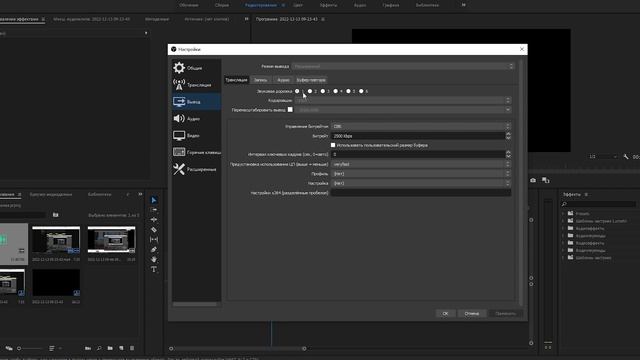The height and width of the screenshot is (360, 640).
Task: Switch to the Браузер медиаданных panel tab
Action: click(51, 195)
